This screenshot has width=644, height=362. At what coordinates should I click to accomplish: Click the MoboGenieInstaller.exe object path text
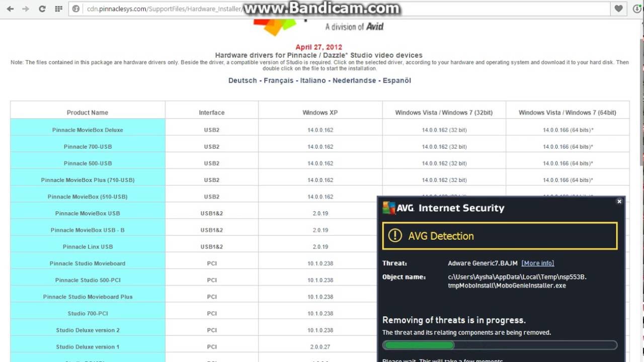(517, 281)
